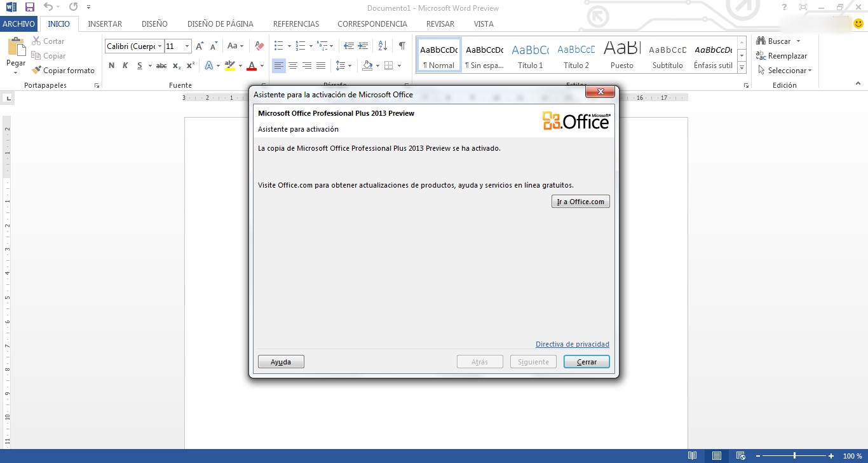Click the Cortar scissors command
This screenshot has height=463, width=868.
tap(48, 41)
